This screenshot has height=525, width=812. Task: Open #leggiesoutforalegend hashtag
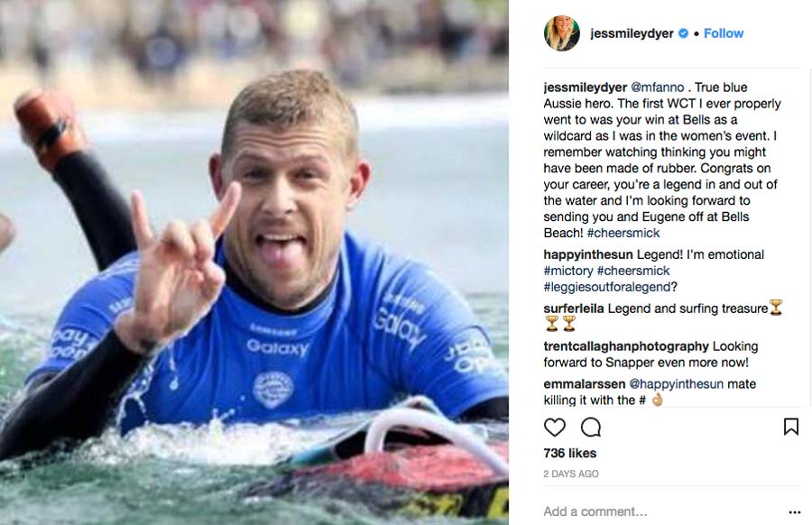pos(607,287)
